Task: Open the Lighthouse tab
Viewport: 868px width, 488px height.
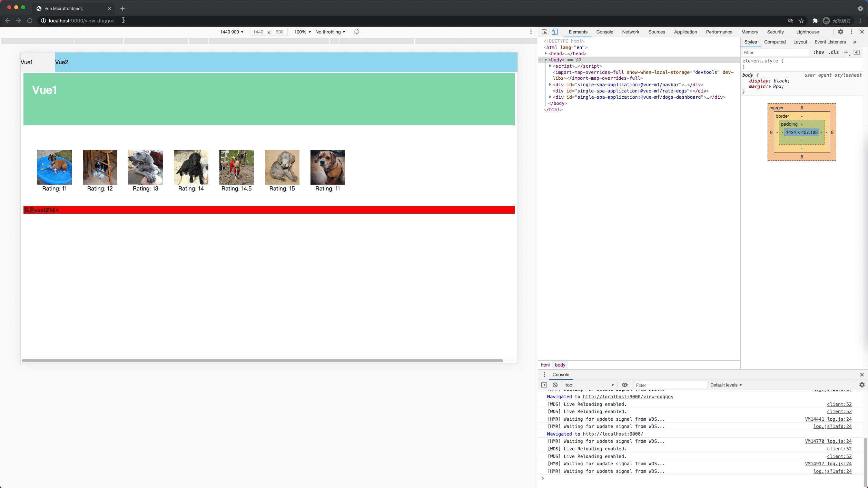Action: point(807,32)
